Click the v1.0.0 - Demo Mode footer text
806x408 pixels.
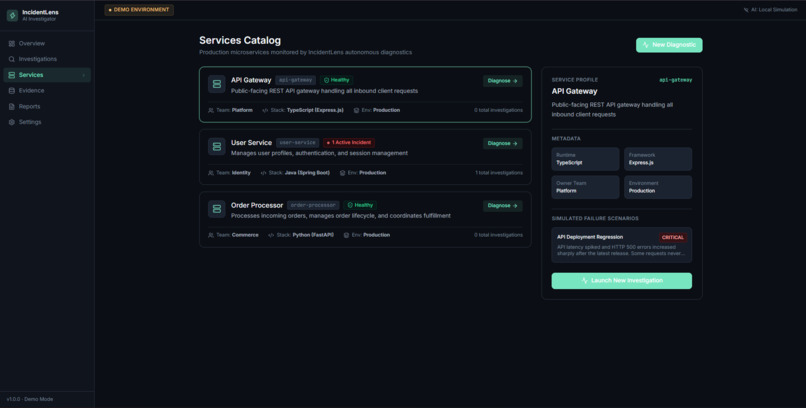point(30,399)
